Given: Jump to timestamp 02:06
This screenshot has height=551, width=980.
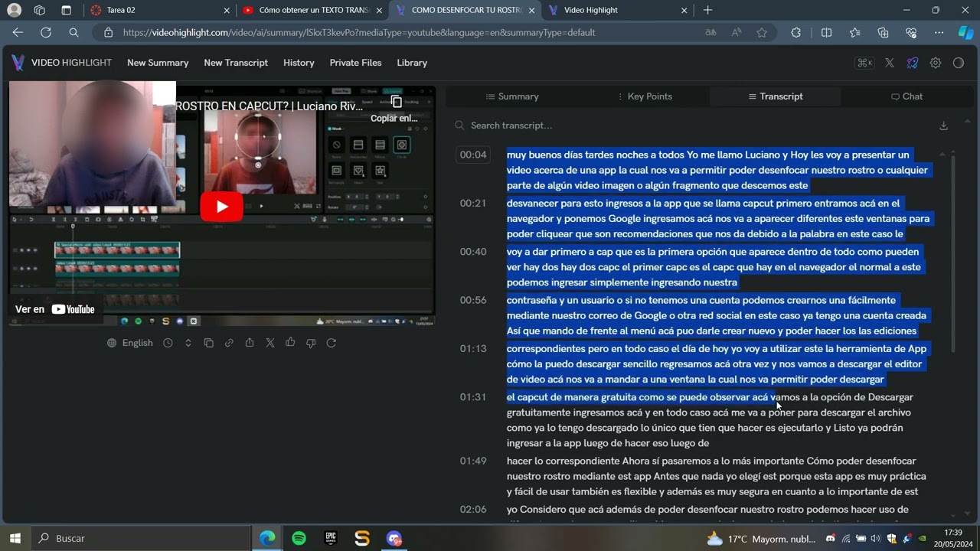Looking at the screenshot, I should [x=473, y=509].
